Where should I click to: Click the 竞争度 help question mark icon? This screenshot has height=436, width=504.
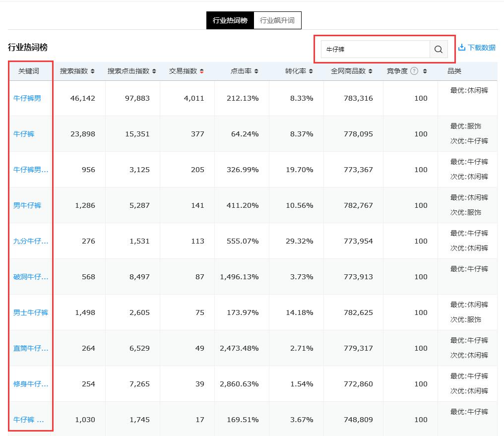414,71
